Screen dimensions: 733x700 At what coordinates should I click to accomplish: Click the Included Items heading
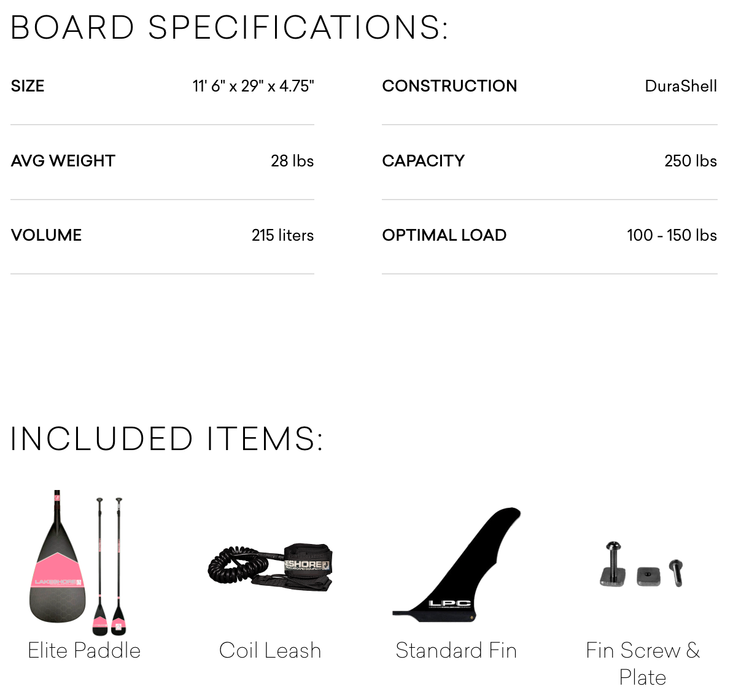point(166,439)
